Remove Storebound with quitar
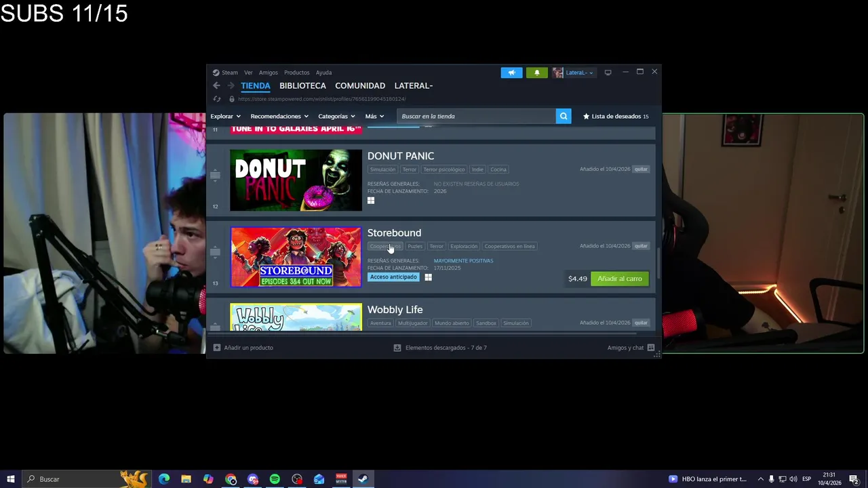 coord(641,246)
